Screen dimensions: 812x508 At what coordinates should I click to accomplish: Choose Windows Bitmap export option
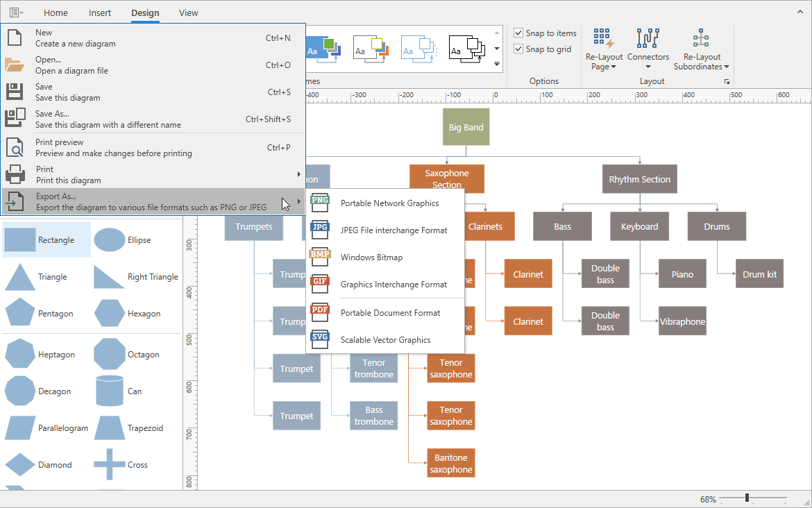[371, 257]
